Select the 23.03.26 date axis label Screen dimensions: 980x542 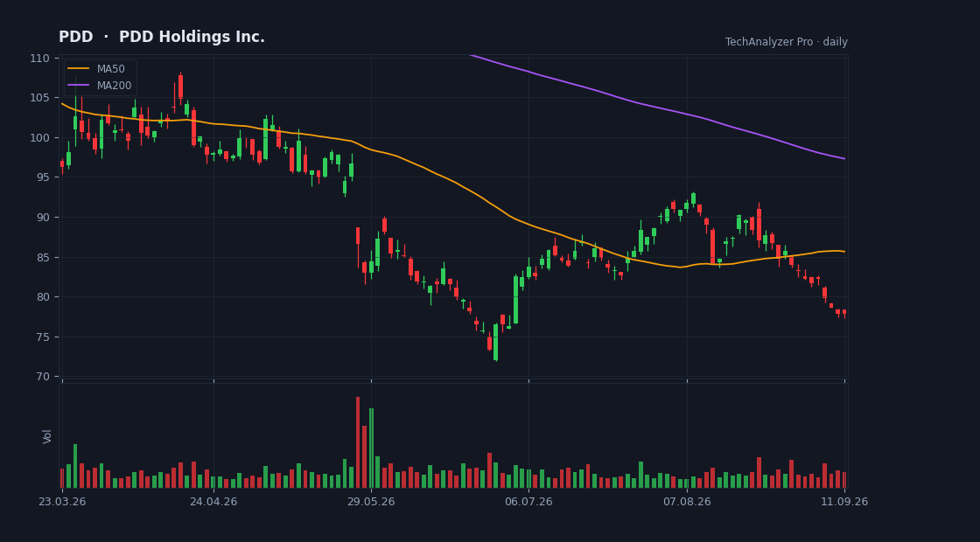point(62,502)
